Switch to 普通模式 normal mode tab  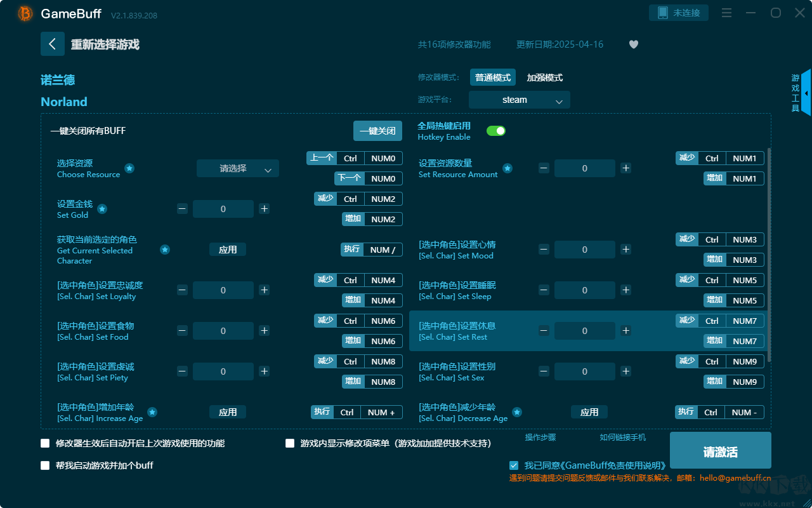(x=493, y=77)
